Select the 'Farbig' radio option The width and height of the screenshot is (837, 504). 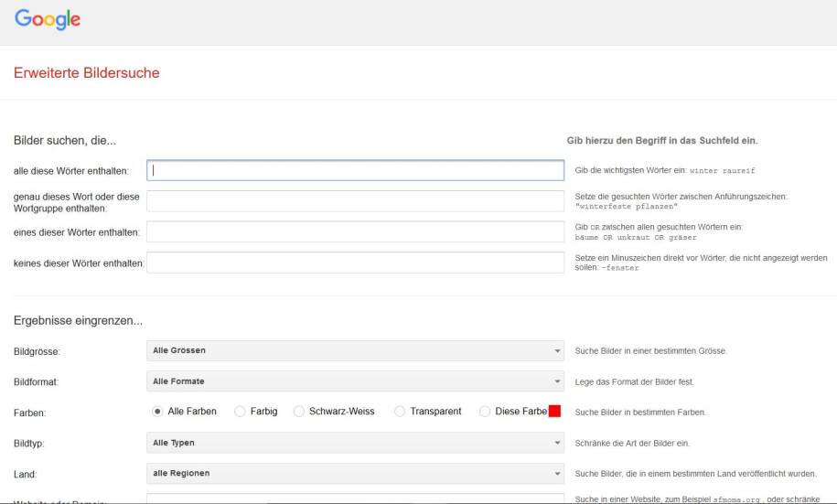[x=240, y=412]
